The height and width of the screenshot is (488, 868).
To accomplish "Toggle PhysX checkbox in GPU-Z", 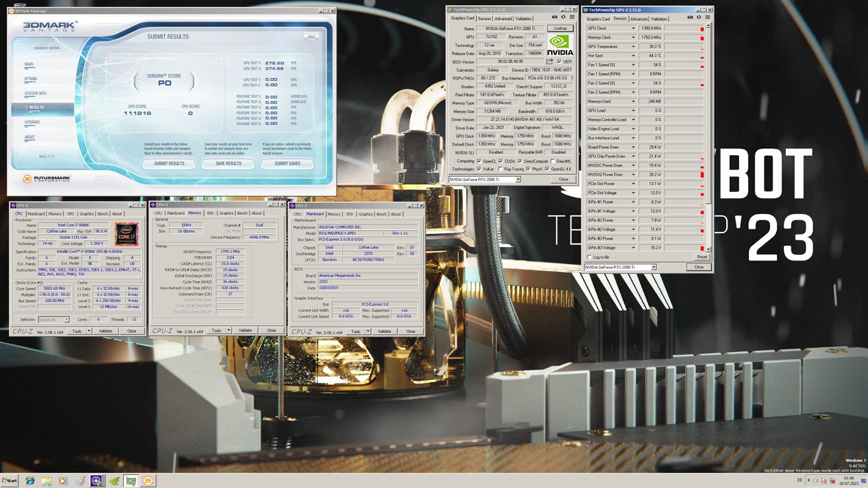I will [x=528, y=169].
